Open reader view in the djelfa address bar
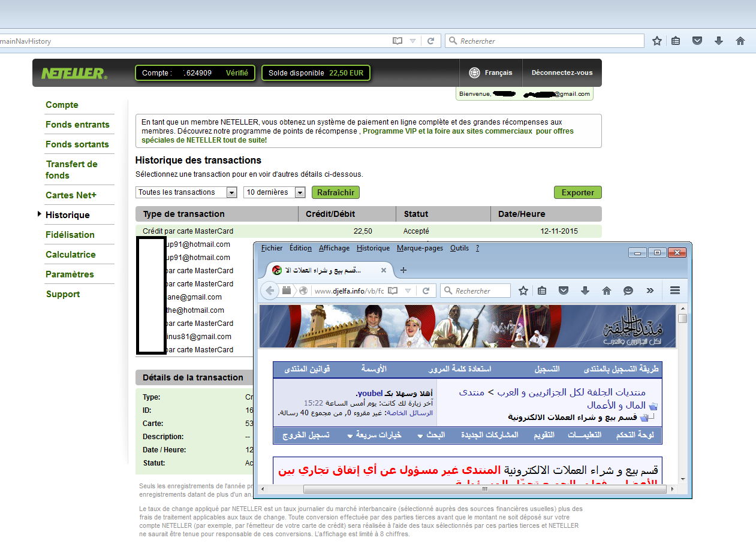This screenshot has width=756, height=547. [393, 291]
